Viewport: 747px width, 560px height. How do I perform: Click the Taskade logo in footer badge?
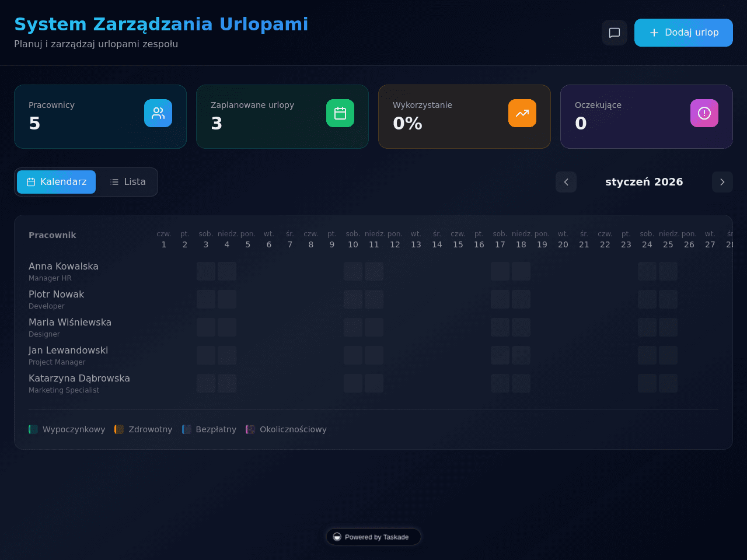(337, 537)
